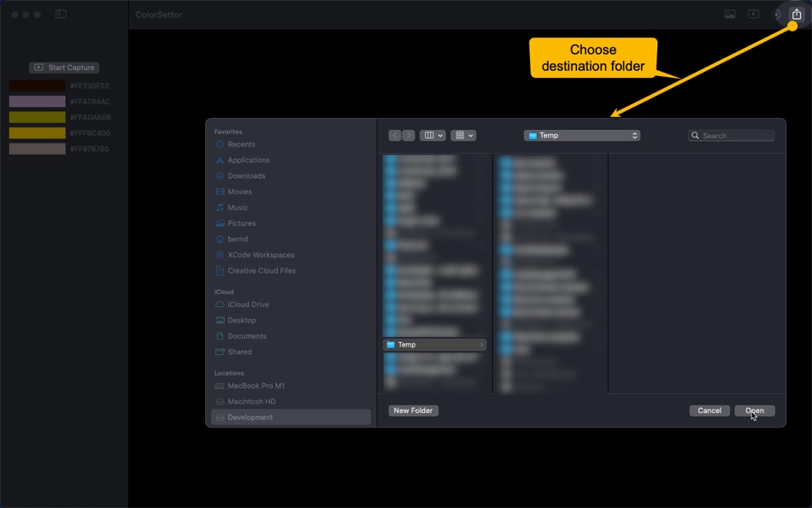This screenshot has height=508, width=812.
Task: Click the Movies film icon
Action: (220, 192)
